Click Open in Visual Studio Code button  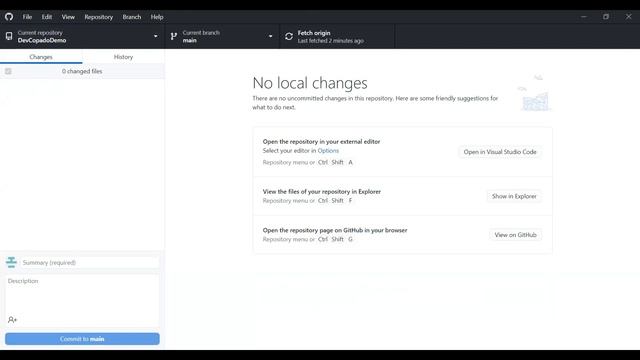tap(500, 152)
